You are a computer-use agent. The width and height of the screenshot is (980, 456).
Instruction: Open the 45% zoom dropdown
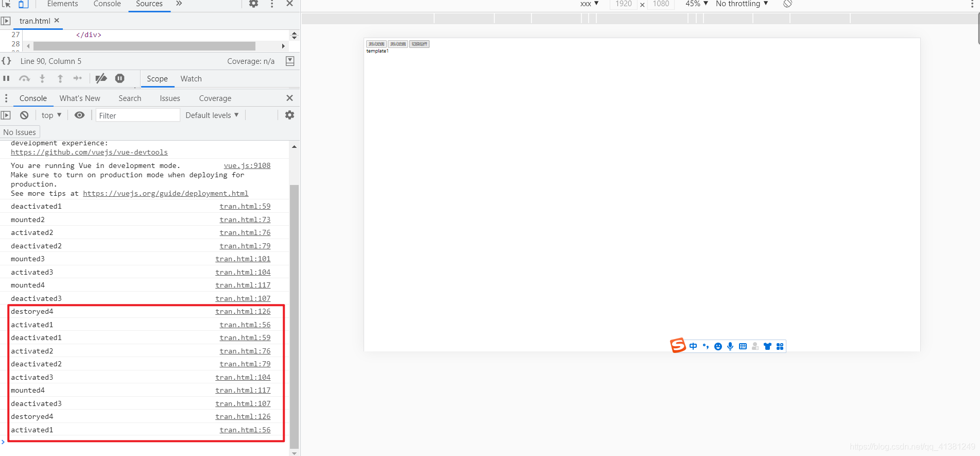[x=697, y=4]
